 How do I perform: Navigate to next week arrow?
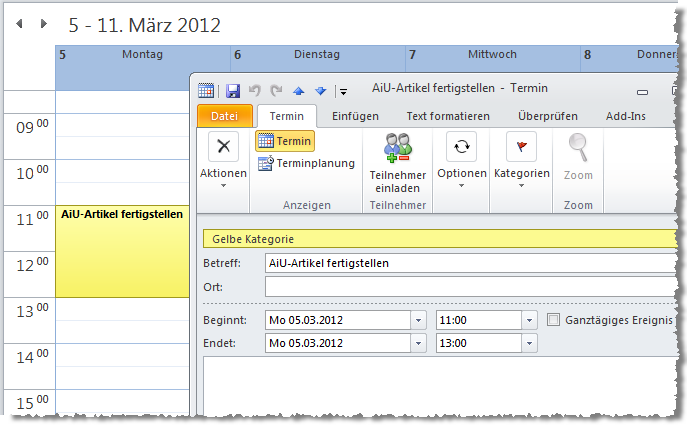[43, 23]
